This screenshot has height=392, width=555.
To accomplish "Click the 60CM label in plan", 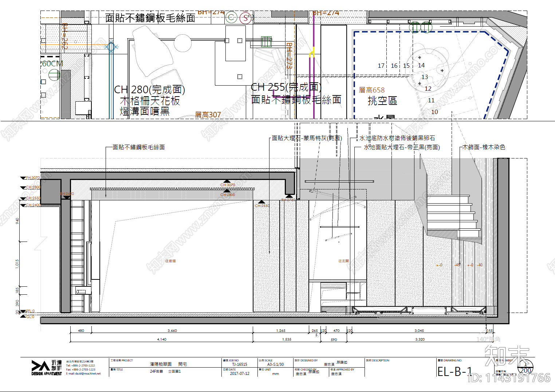I will click(52, 63).
